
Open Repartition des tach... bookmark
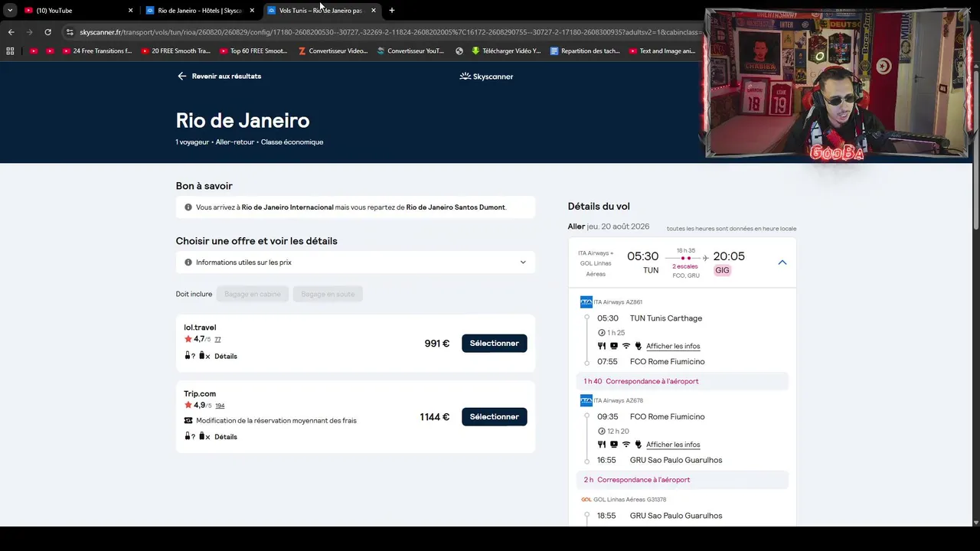point(585,51)
